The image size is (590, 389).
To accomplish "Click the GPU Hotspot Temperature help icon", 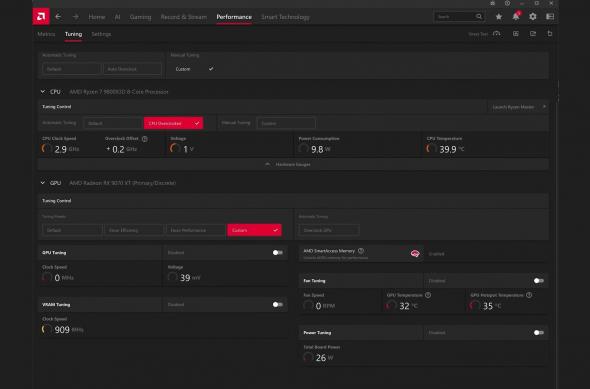I will [529, 295].
